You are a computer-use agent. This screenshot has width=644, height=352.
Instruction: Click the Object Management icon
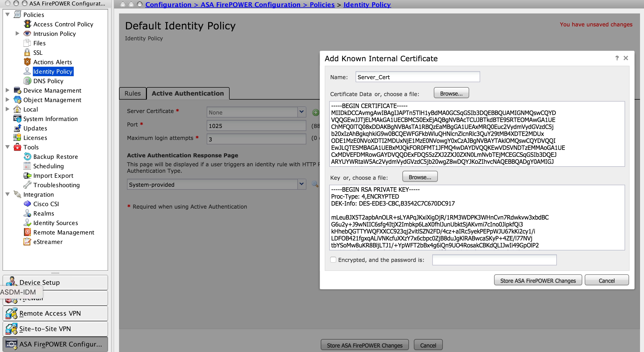click(x=17, y=100)
